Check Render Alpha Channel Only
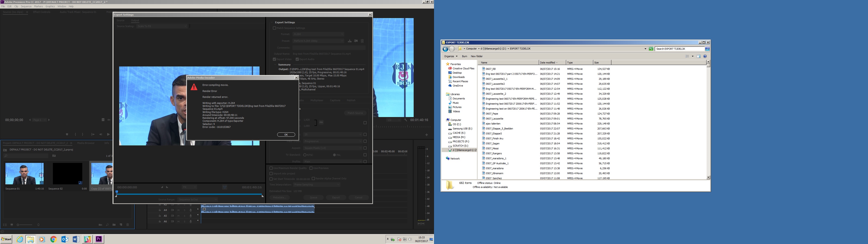 tap(313, 179)
